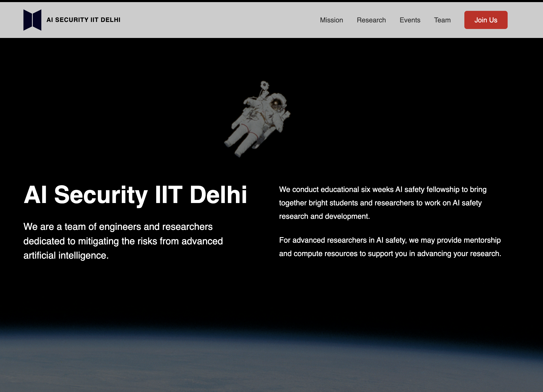Navigate to the Team page
This screenshot has width=543, height=392.
tap(442, 20)
